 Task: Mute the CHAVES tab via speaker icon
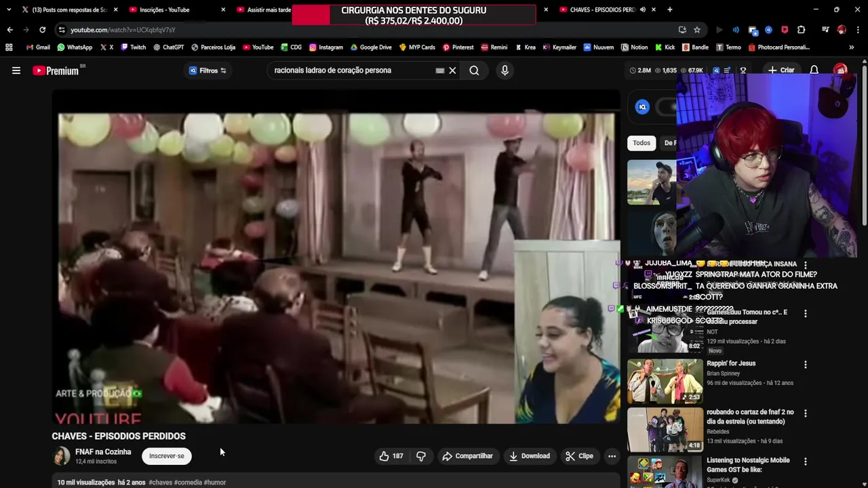point(642,9)
